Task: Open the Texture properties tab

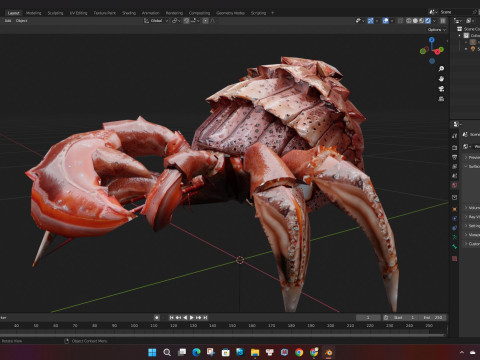Action: pos(454,258)
